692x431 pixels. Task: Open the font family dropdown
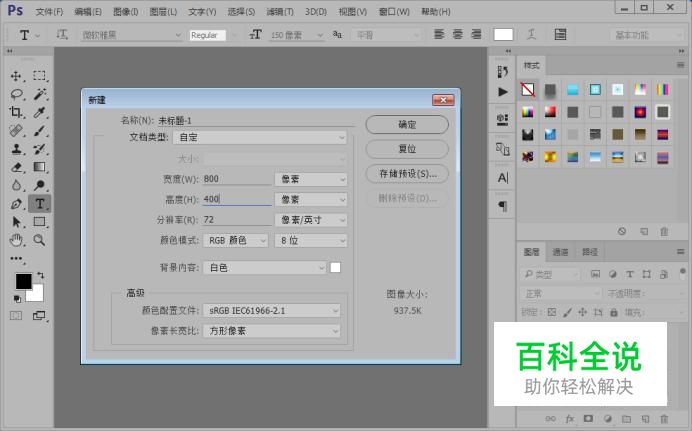click(x=131, y=35)
